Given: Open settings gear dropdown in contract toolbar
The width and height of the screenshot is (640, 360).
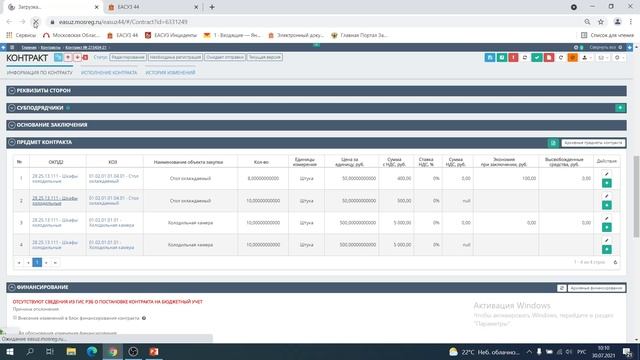Looking at the screenshot, I should point(619,58).
